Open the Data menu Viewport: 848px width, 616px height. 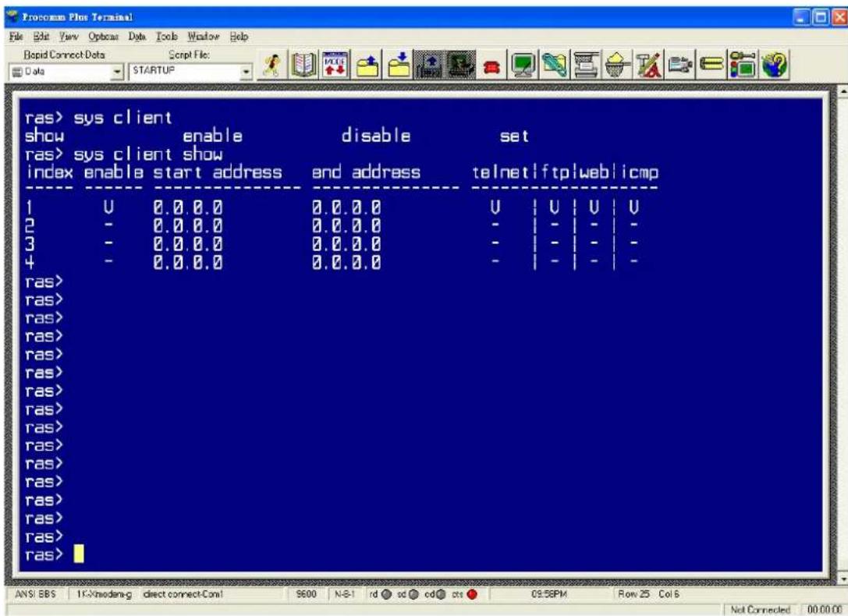(x=137, y=37)
